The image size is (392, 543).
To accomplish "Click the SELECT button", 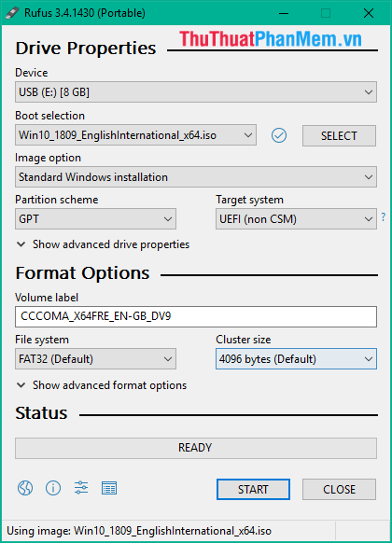I will coord(339,136).
